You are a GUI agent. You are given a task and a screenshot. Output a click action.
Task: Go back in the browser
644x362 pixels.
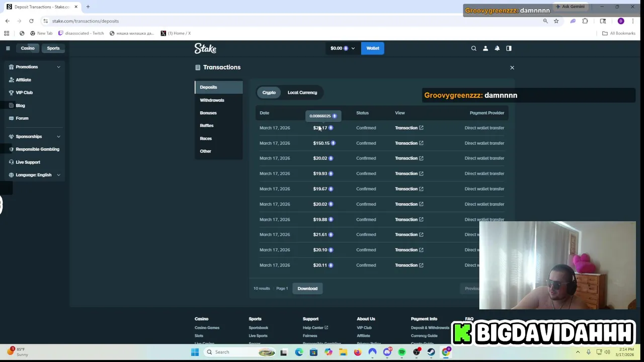(x=7, y=21)
